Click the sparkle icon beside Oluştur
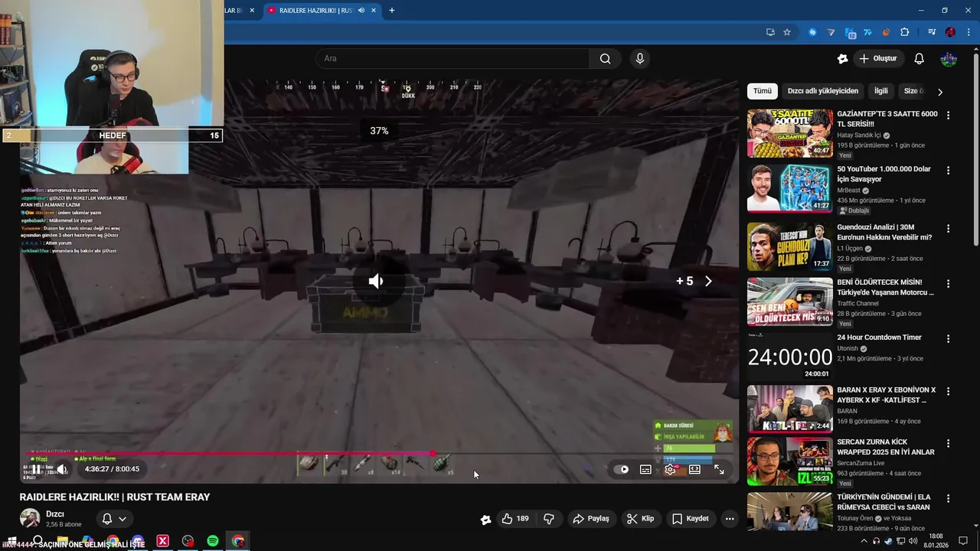Screen dimensions: 980x551 pos(842,58)
